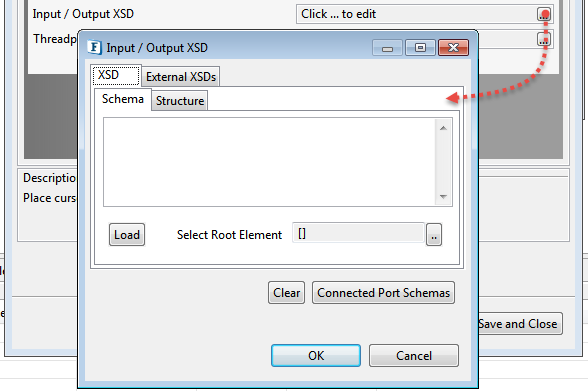Image resolution: width=588 pixels, height=391 pixels.
Task: Open the Structure sub-tab
Action: pyautogui.click(x=180, y=101)
